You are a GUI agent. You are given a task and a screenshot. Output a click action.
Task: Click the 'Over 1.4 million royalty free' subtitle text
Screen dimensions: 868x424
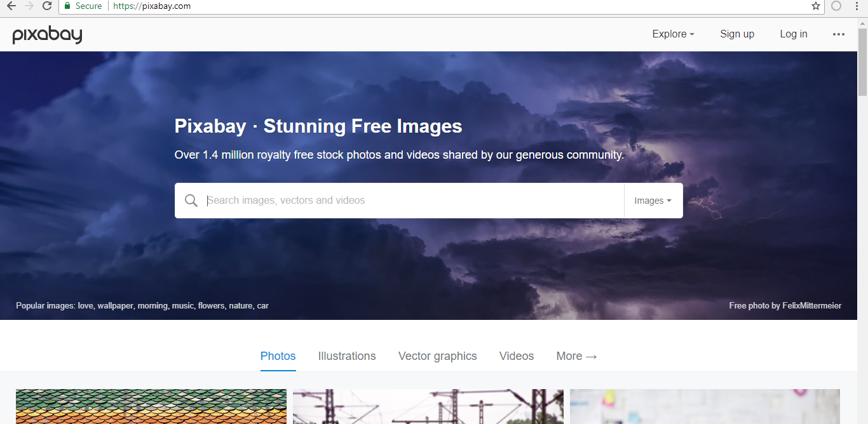[399, 155]
